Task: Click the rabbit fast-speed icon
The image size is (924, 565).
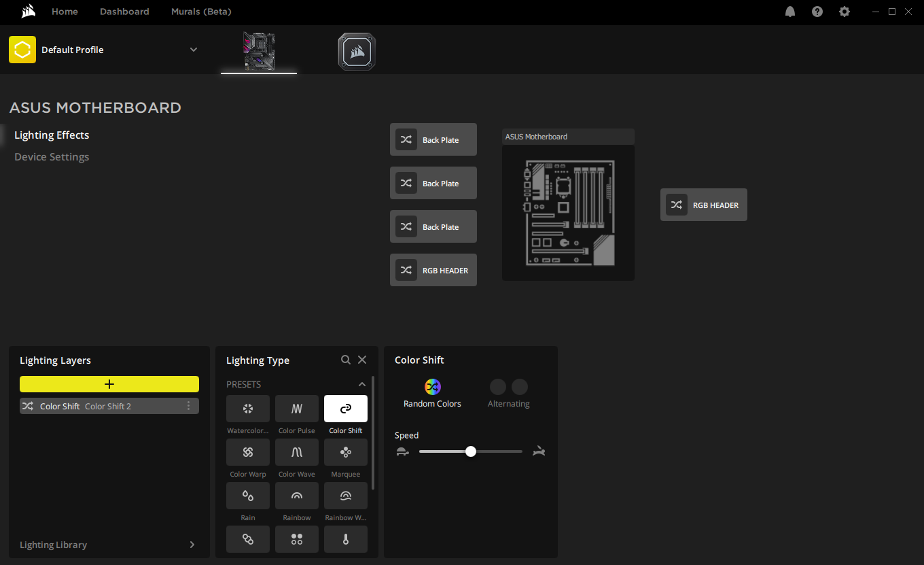Action: [539, 451]
